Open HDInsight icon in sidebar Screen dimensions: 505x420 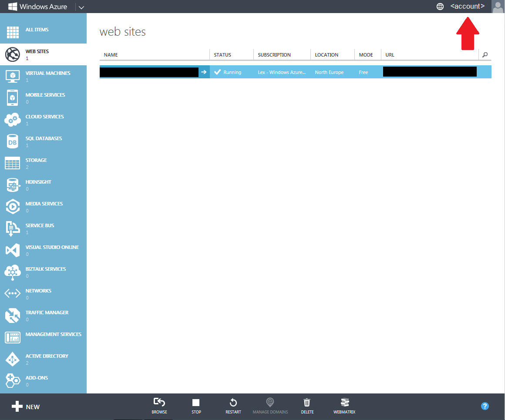pyautogui.click(x=13, y=185)
